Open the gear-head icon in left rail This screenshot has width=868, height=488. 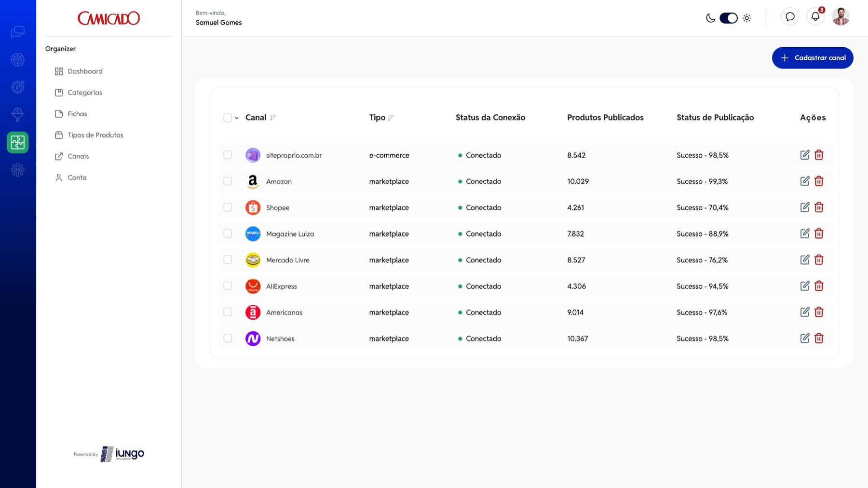[x=18, y=170]
